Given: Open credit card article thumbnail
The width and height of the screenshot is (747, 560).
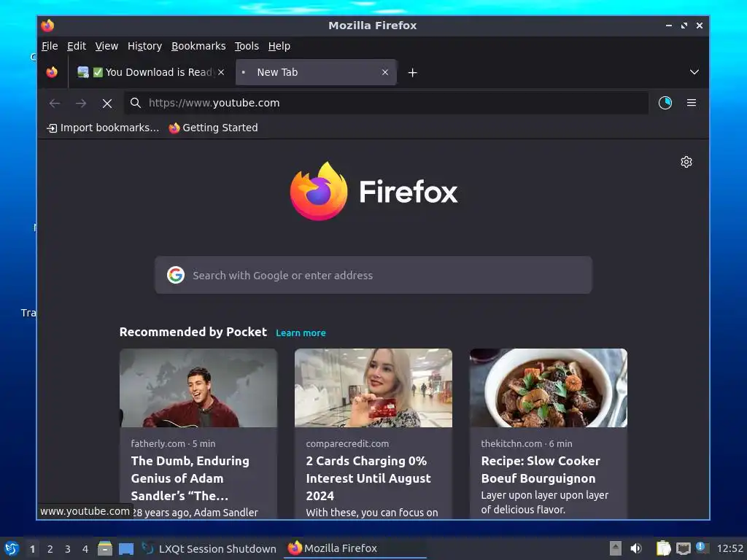Looking at the screenshot, I should point(373,388).
